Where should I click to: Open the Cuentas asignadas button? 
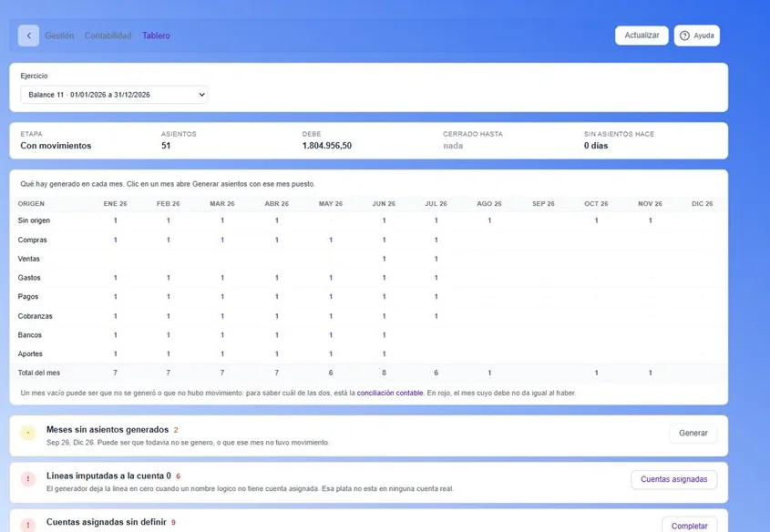[673, 479]
